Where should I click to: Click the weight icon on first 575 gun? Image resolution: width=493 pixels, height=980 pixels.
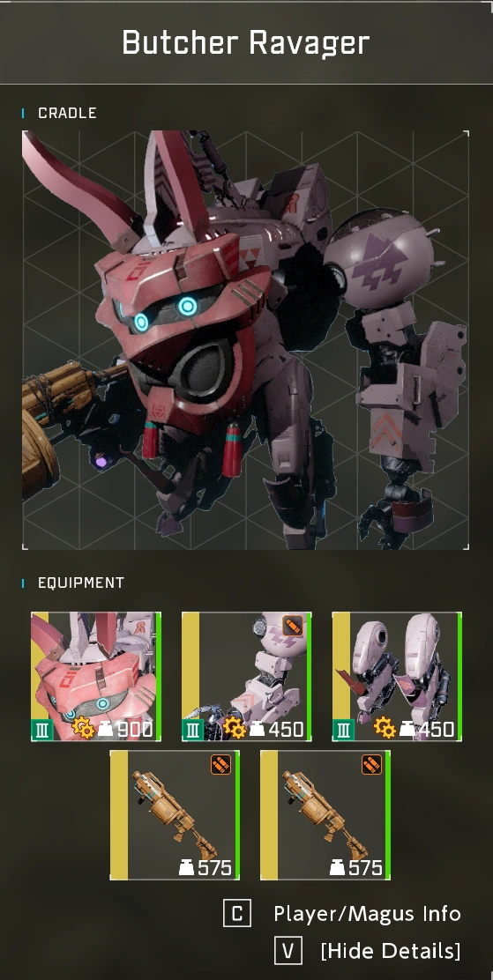pos(186,867)
